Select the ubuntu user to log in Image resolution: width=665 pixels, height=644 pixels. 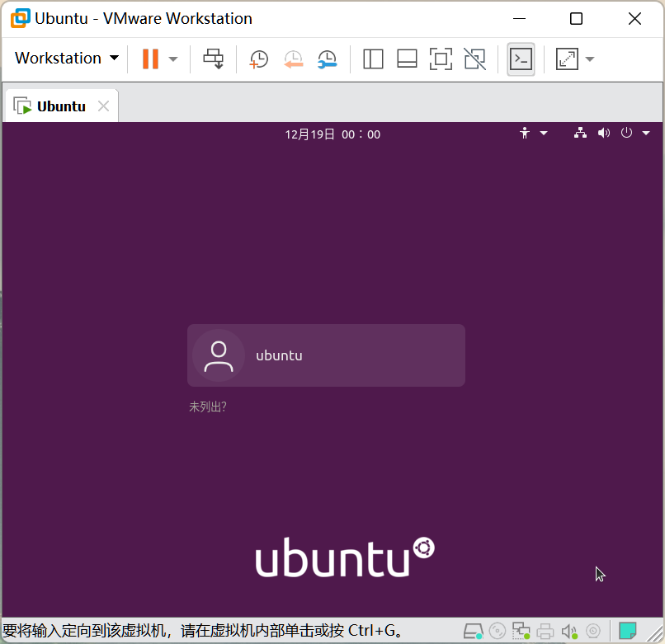pyautogui.click(x=326, y=355)
